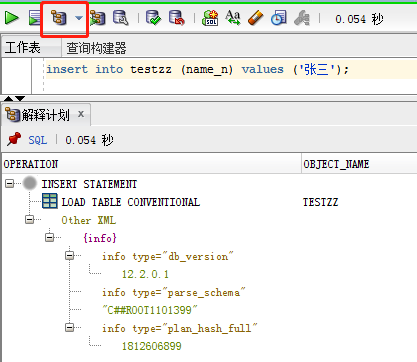
Task: Select the {info} tree row
Action: [x=100, y=238]
